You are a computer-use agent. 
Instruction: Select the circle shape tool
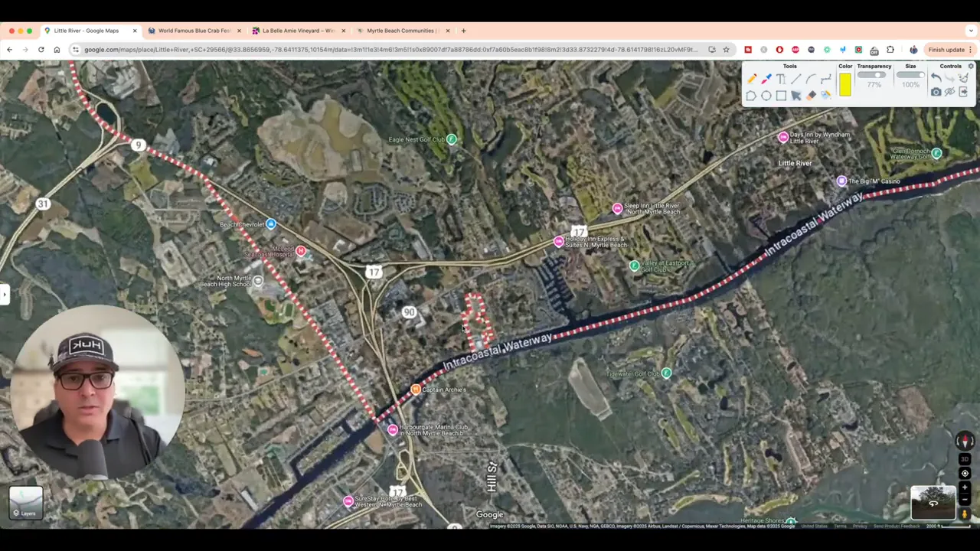[x=766, y=96]
